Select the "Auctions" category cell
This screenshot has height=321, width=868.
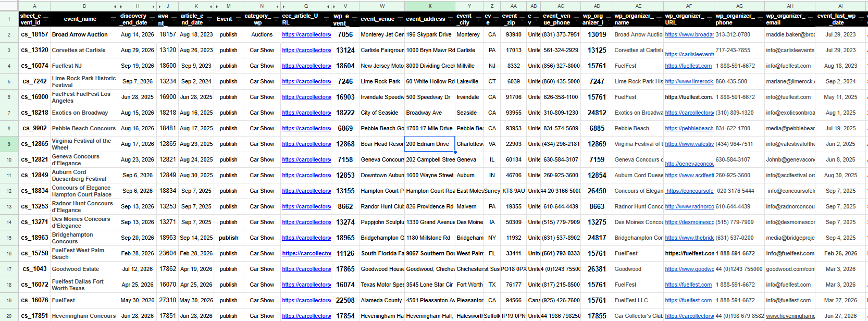262,34
